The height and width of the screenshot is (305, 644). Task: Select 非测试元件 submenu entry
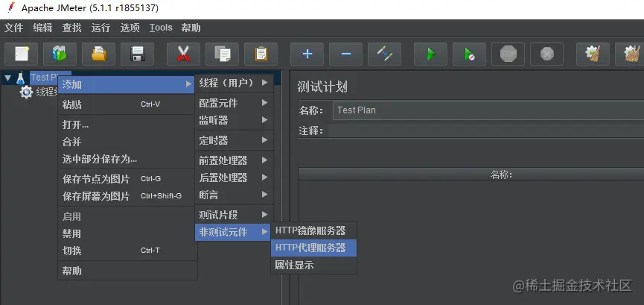coord(232,232)
